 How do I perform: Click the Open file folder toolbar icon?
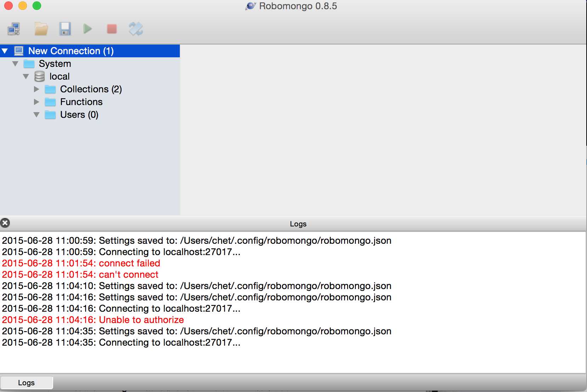click(x=41, y=29)
